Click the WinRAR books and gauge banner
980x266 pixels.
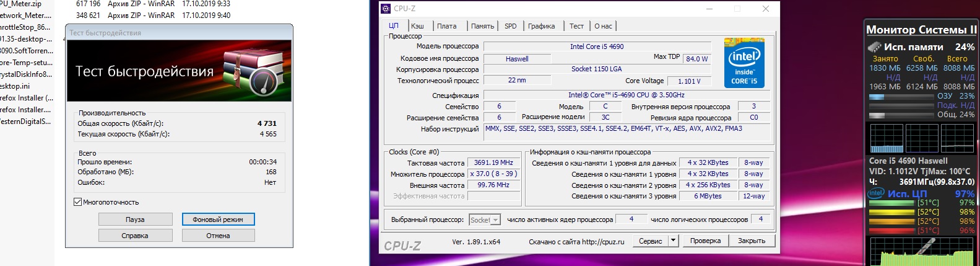[179, 71]
